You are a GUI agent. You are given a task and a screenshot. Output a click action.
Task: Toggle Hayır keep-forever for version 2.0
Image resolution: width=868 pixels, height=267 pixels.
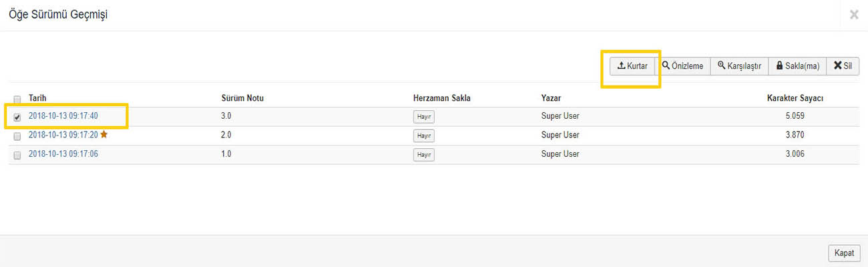coord(423,136)
